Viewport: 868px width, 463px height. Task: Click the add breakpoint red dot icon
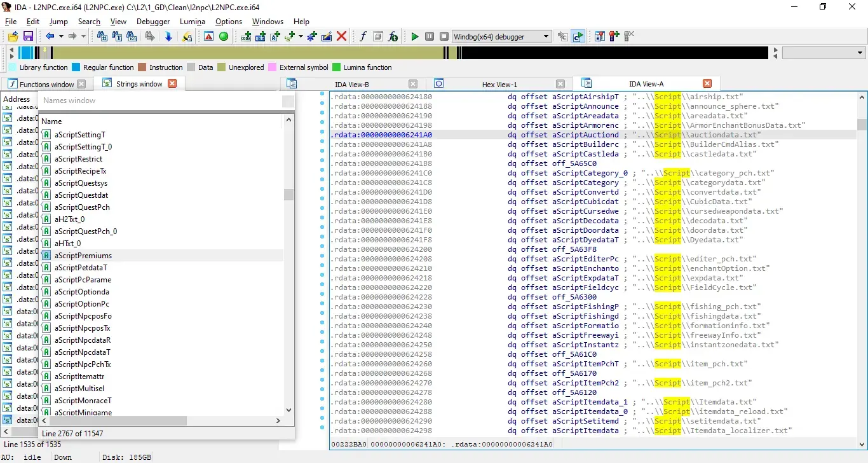(x=614, y=36)
